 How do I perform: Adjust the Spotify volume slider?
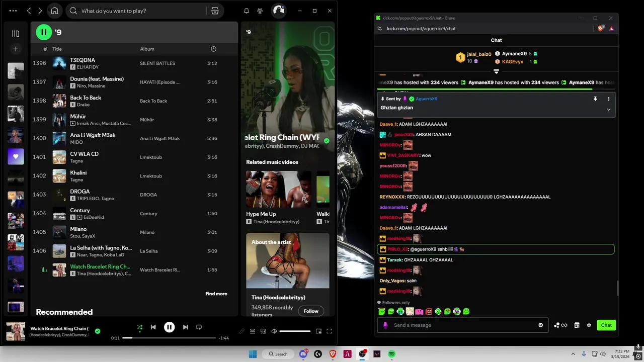pos(295,331)
